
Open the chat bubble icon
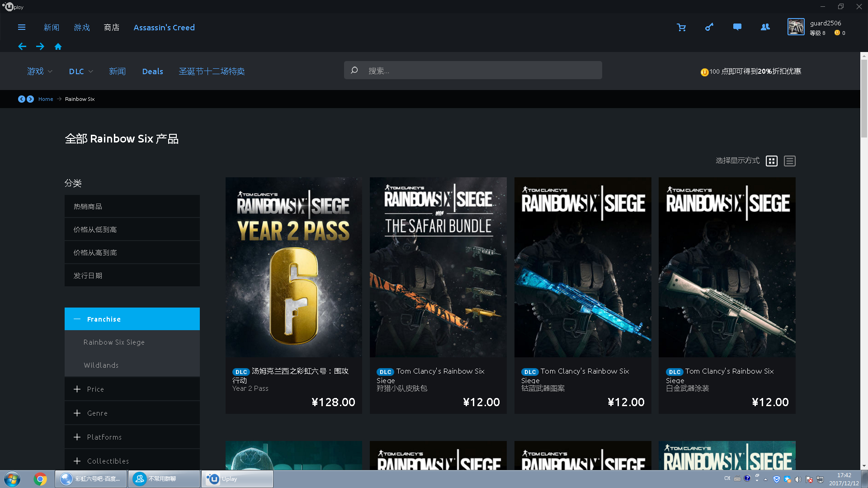click(x=737, y=27)
